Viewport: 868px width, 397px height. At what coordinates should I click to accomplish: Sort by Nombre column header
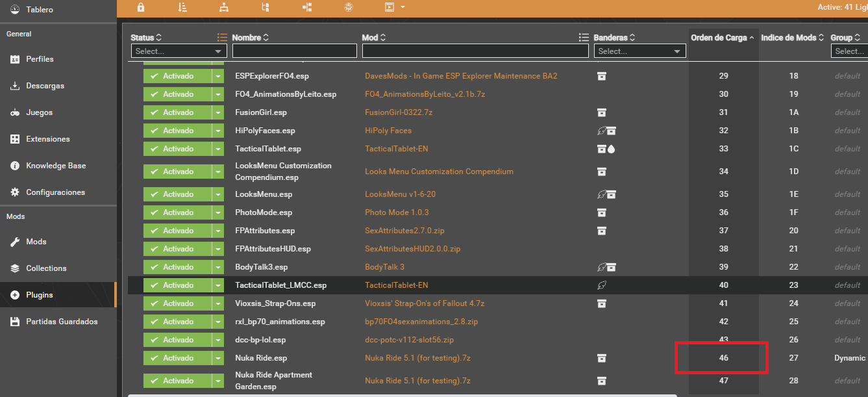[x=250, y=38]
